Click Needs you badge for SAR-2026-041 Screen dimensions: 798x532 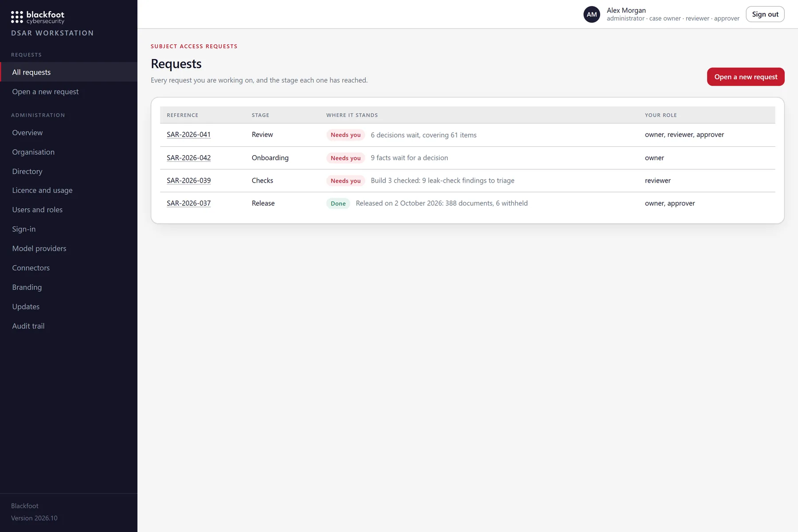pos(346,135)
